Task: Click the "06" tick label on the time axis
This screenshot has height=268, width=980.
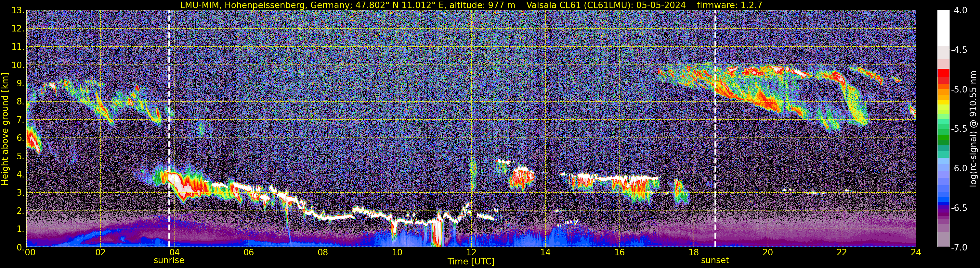Action: (x=248, y=252)
